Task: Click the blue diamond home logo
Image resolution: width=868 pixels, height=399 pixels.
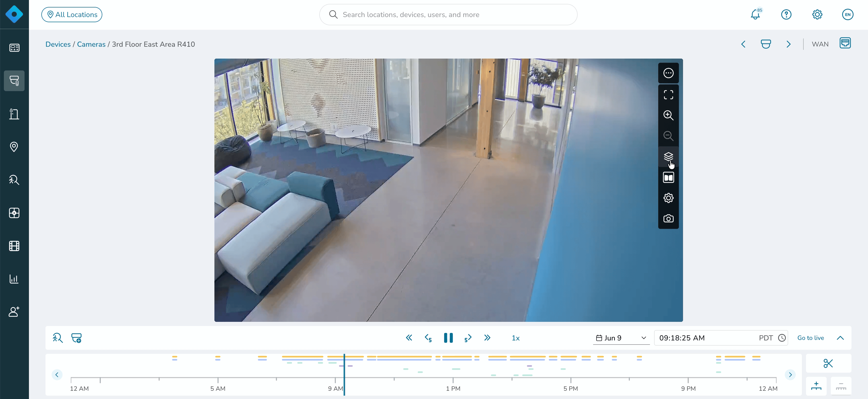Action: click(x=14, y=14)
